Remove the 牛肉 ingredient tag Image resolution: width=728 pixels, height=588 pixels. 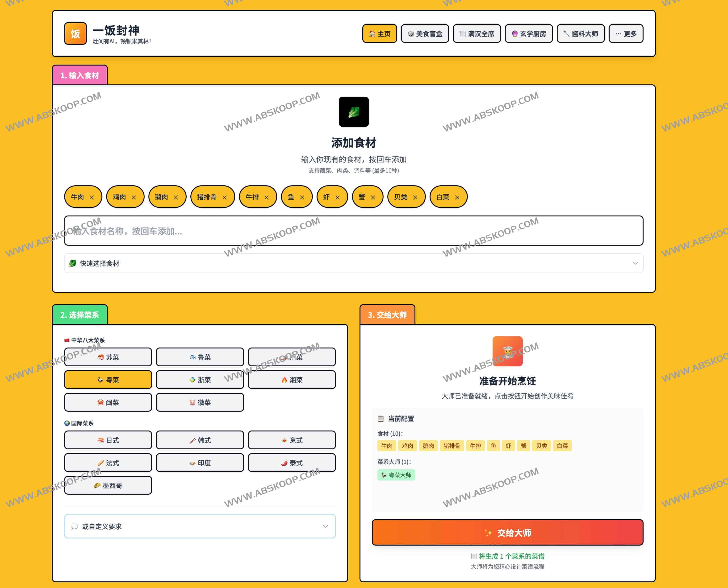coord(92,198)
